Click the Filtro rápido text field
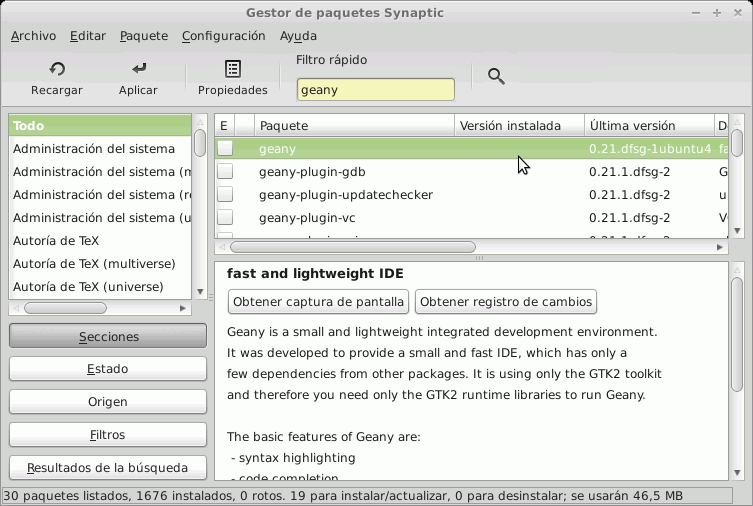753x506 pixels. [x=376, y=90]
